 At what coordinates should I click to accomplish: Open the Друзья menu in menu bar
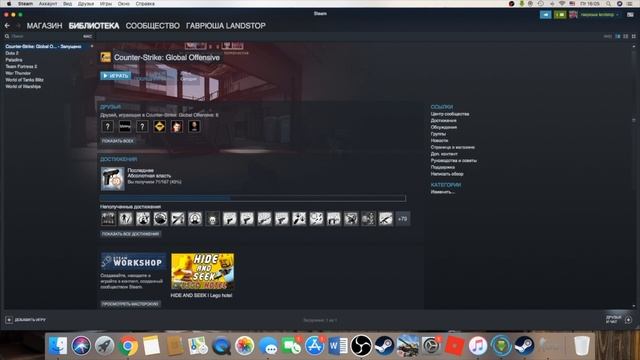[x=86, y=4]
